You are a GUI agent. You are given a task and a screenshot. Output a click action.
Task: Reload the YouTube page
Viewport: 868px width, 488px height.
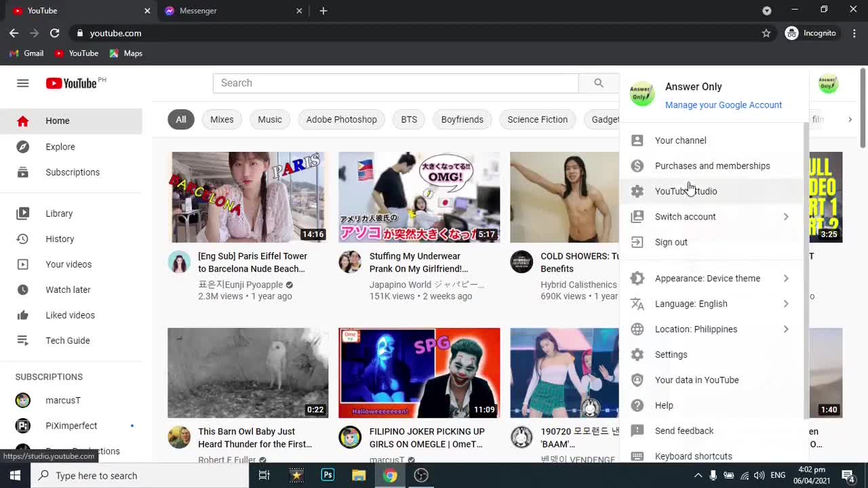[x=55, y=33]
